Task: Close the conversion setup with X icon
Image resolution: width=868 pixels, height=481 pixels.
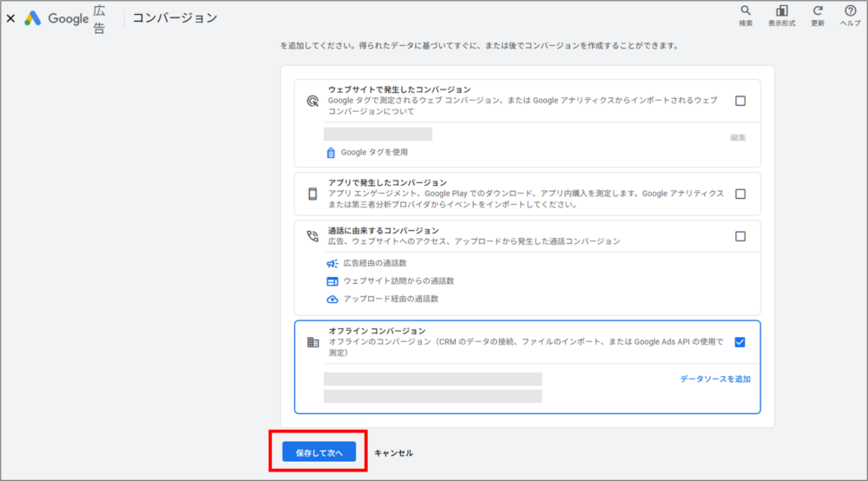Action: click(10, 18)
